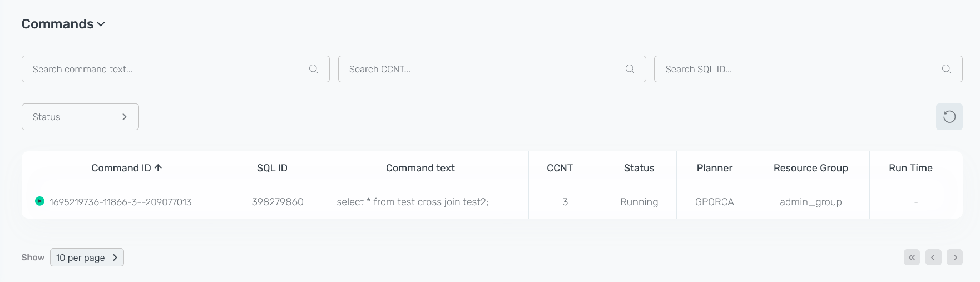Screen dimensions: 980x282
Task: Click the refresh commands icon button
Action: pos(949,117)
